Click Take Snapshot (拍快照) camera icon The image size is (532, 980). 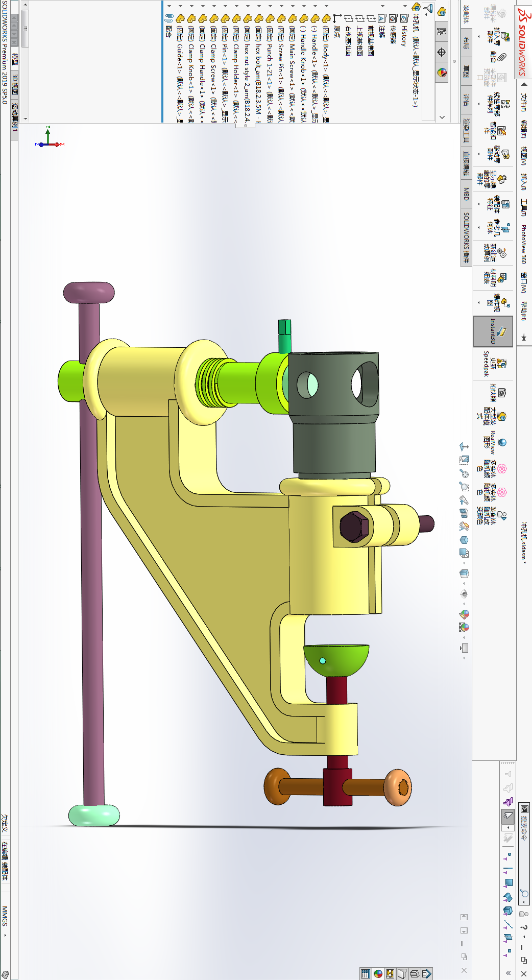tap(502, 392)
